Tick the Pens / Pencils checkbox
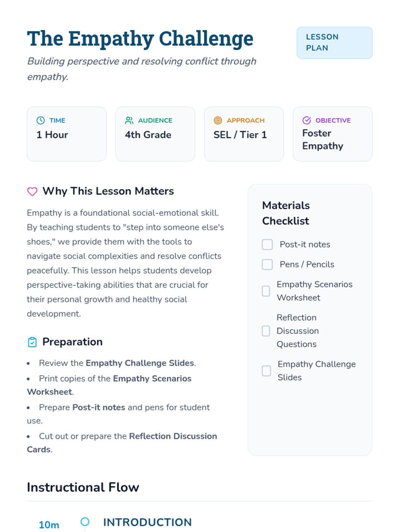The height and width of the screenshot is (532, 399). [267, 264]
